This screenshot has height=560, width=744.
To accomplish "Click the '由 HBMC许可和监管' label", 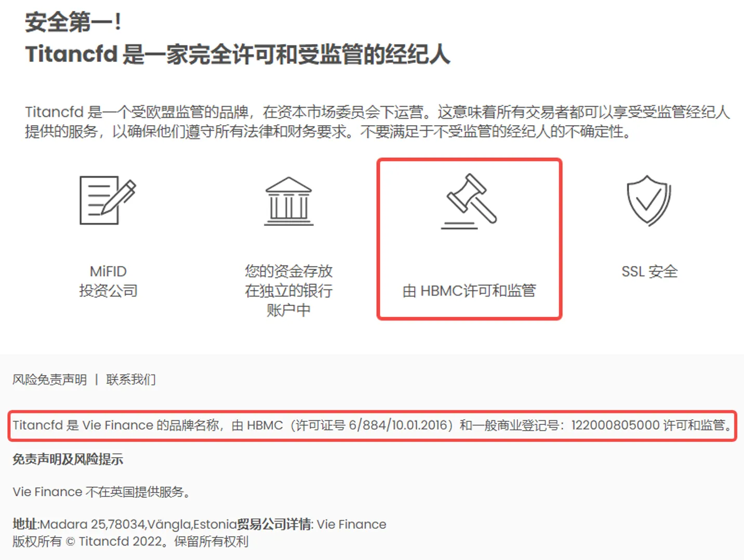I will (x=469, y=291).
